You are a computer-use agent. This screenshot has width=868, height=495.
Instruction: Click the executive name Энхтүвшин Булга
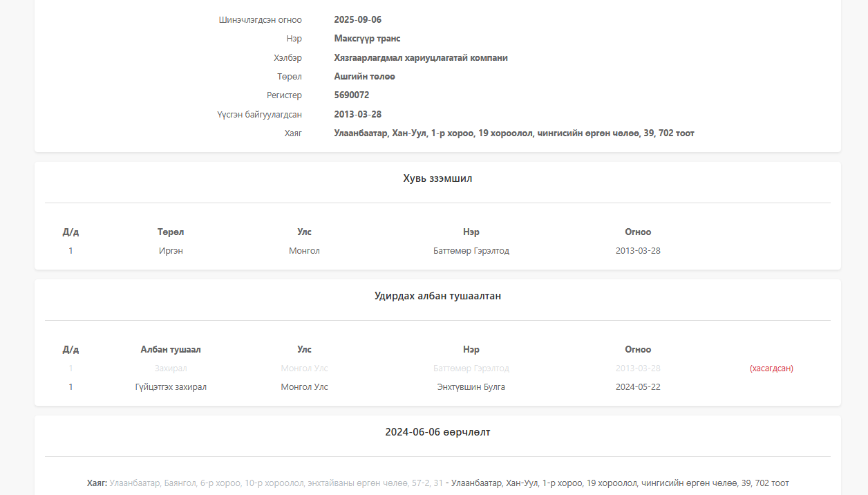(x=471, y=387)
